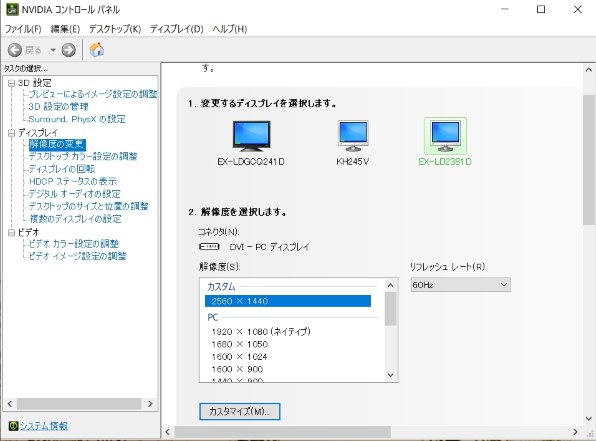Select the EX-LDGCQ241D monitor icon

click(251, 136)
